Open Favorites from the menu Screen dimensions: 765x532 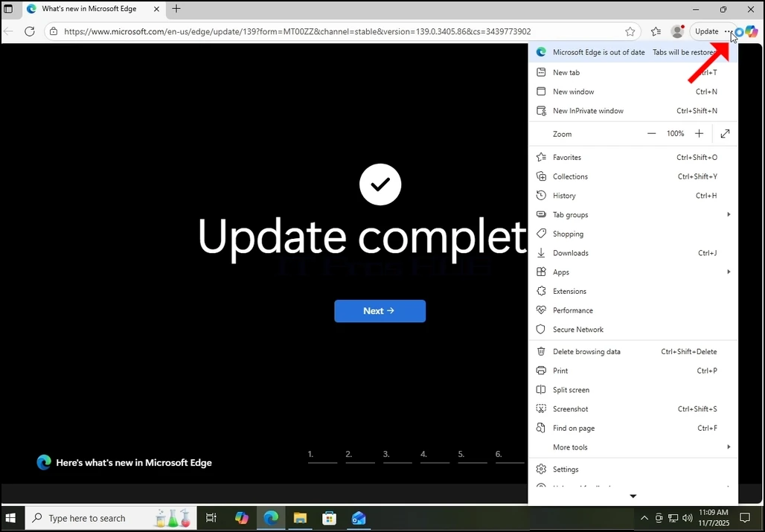click(633, 157)
